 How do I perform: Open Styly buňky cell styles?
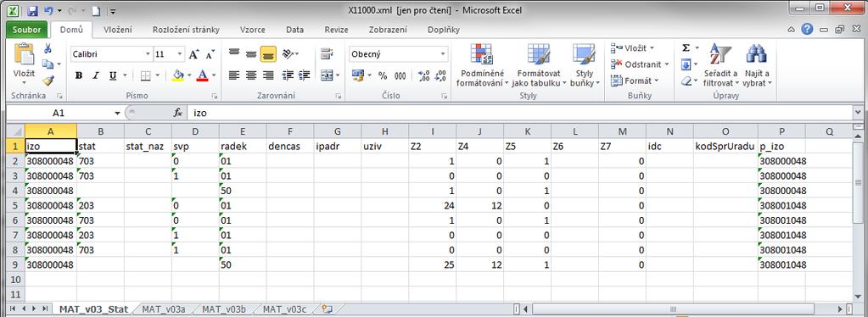tap(584, 65)
